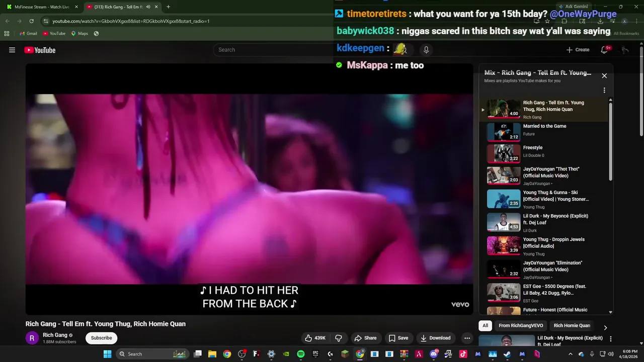Click the video player to pause

250,189
